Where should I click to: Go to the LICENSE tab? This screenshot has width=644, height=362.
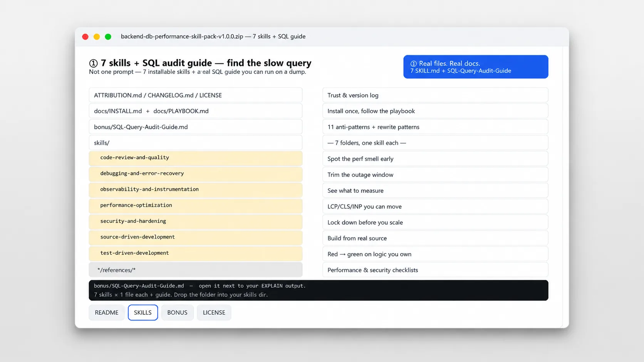click(214, 312)
